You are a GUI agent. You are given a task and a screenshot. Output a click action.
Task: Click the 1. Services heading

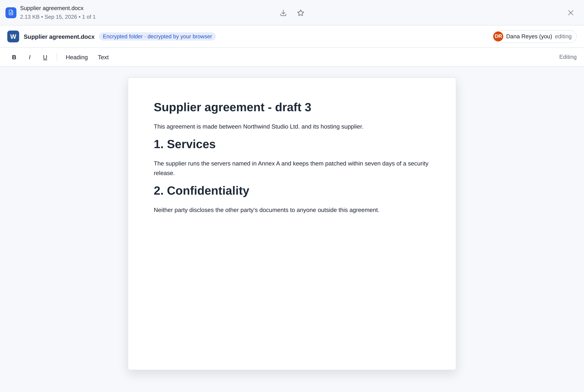[185, 144]
